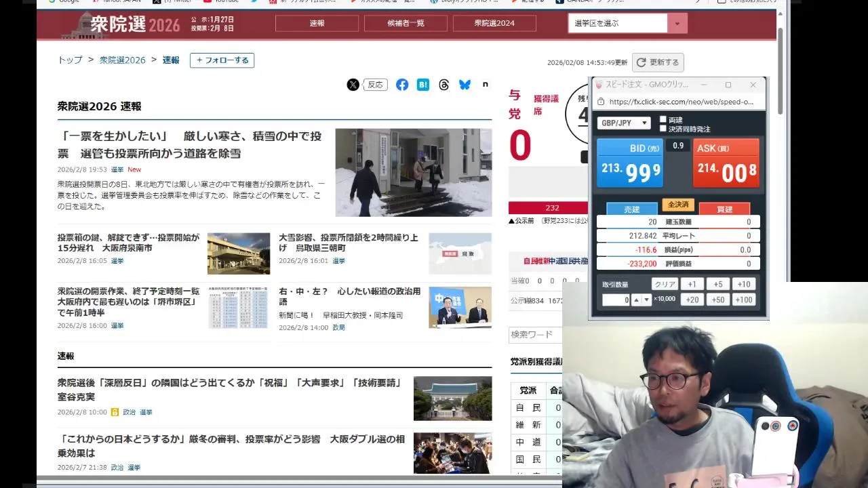Open 右・中・左? article link

(350, 296)
